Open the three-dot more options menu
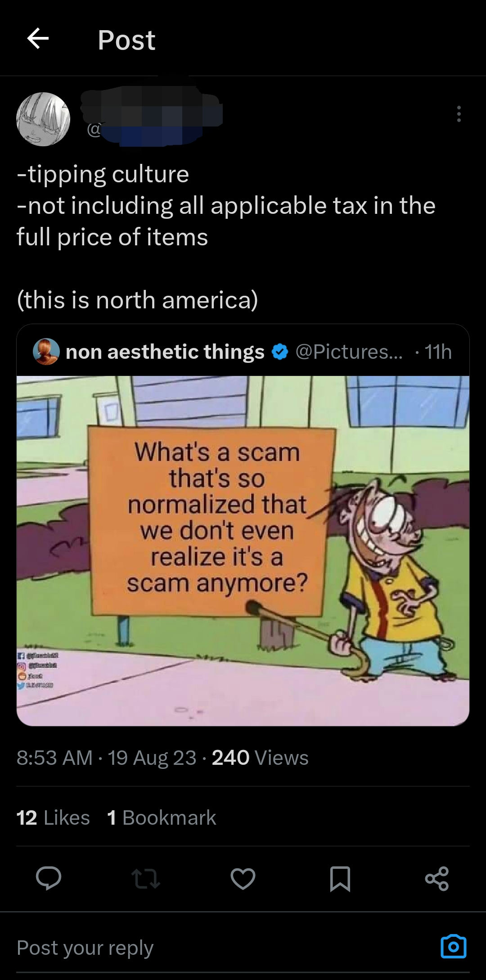Viewport: 486px width, 980px height. [459, 114]
